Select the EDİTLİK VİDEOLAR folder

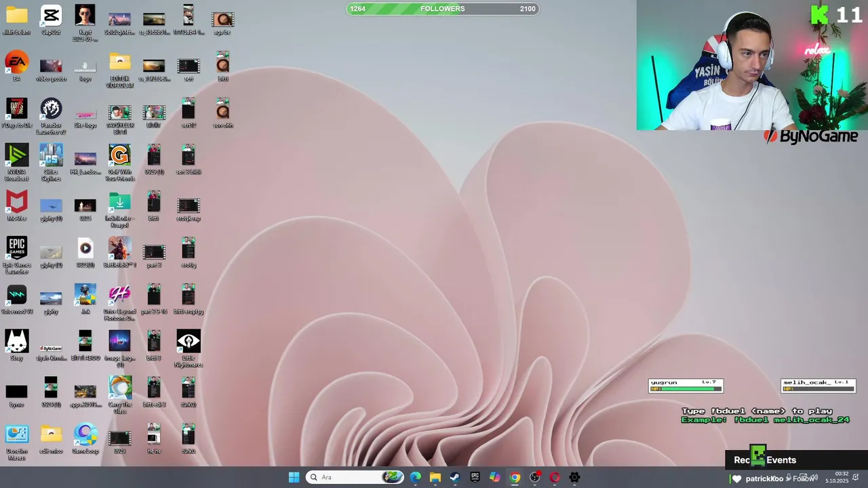click(x=119, y=70)
